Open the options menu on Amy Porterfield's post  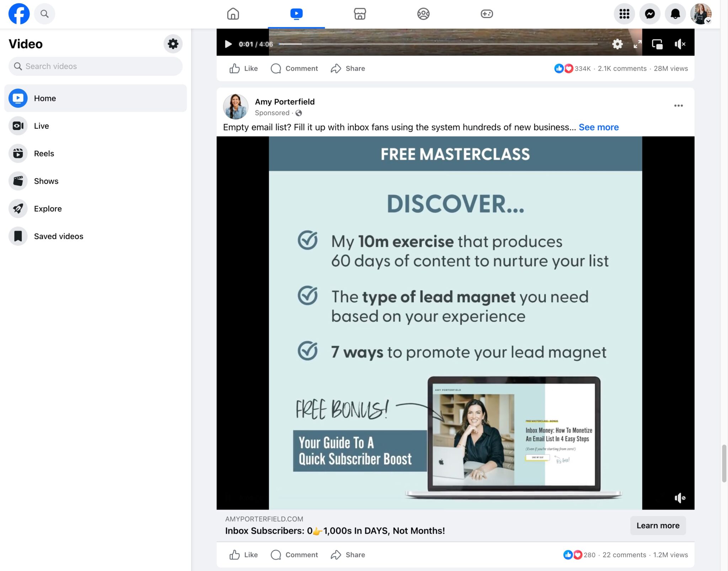[x=679, y=106]
